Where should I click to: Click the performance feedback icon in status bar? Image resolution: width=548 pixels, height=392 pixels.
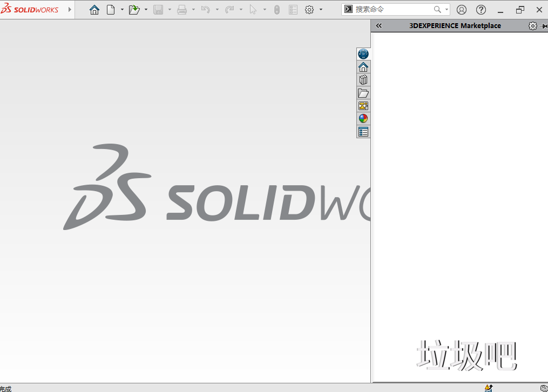[489, 387]
